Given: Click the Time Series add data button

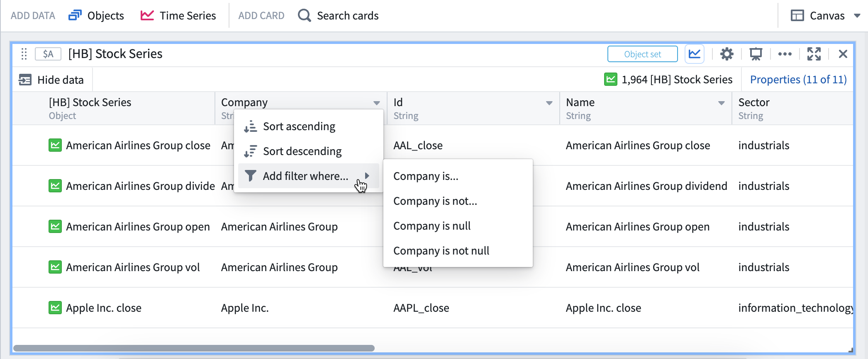Looking at the screenshot, I should point(178,15).
